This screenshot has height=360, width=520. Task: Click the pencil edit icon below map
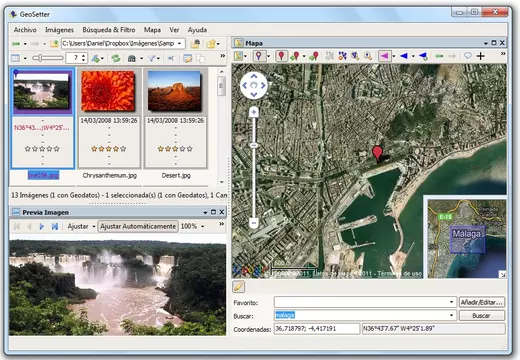click(238, 286)
